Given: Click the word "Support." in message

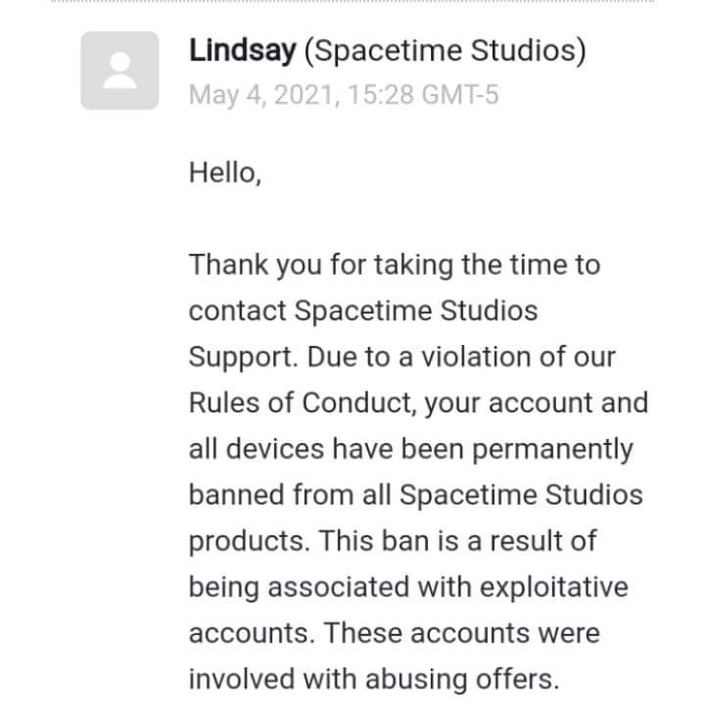Looking at the screenshot, I should click(244, 358).
